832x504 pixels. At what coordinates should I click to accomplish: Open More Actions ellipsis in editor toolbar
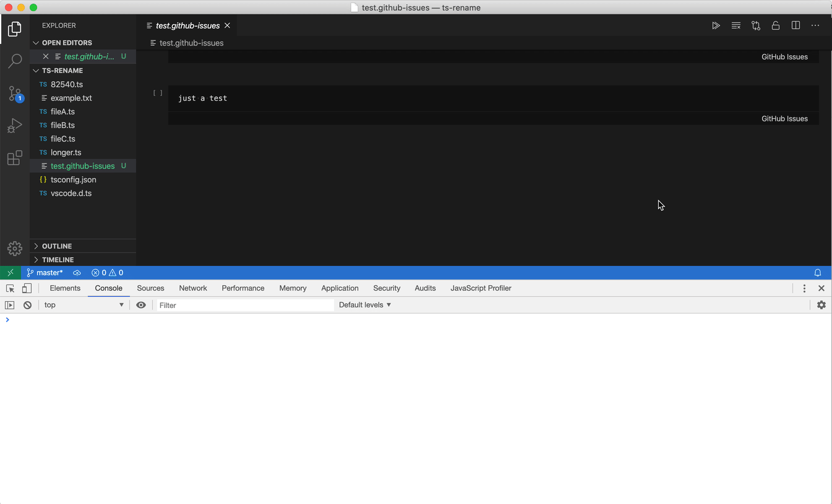coord(815,25)
